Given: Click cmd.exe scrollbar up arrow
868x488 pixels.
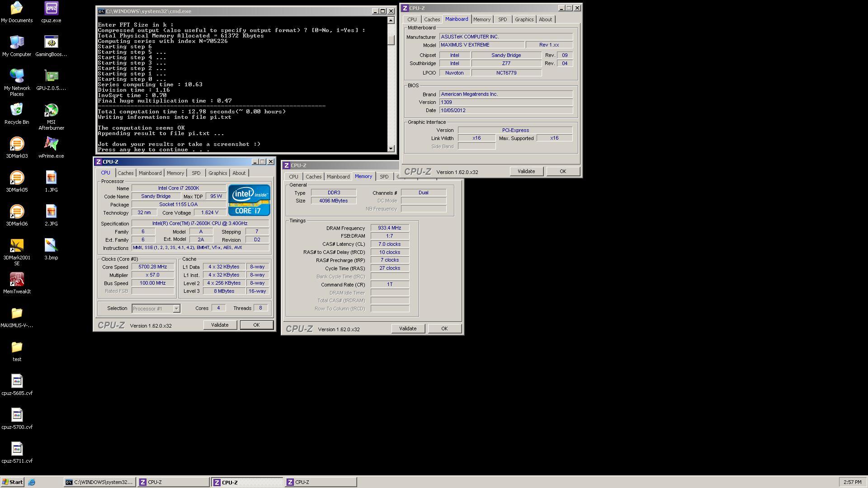Looking at the screenshot, I should point(391,20).
